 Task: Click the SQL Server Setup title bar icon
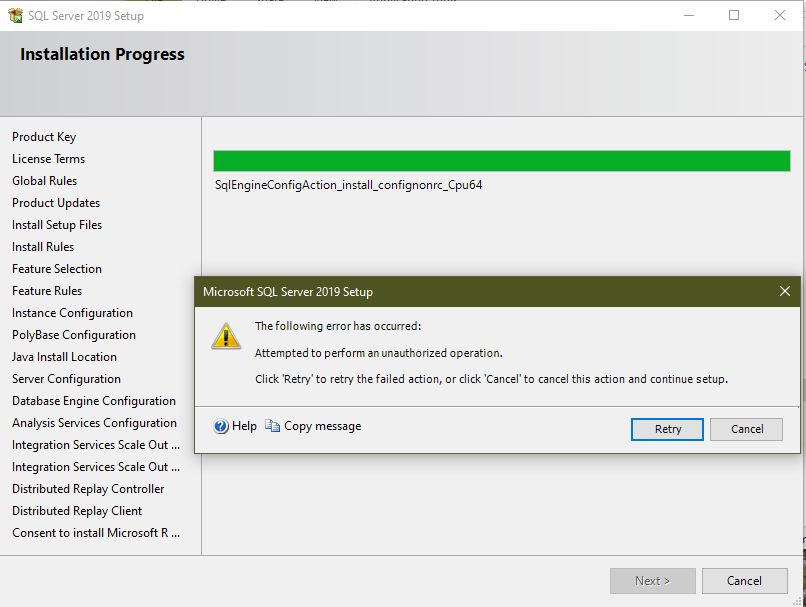click(x=15, y=15)
